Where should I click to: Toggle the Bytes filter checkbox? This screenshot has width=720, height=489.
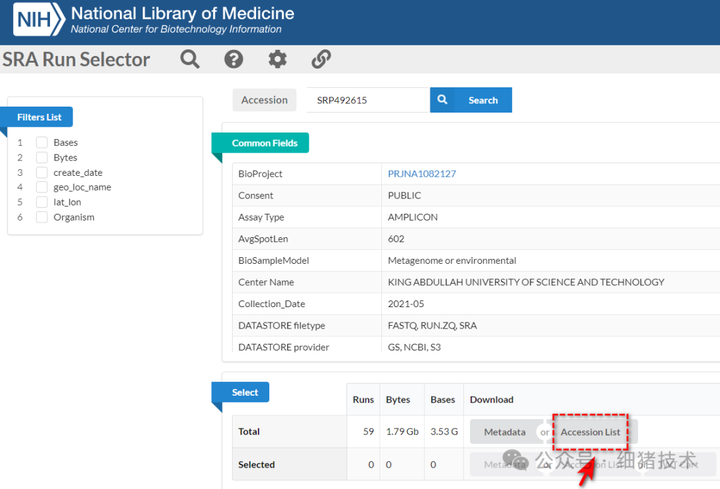coord(42,158)
